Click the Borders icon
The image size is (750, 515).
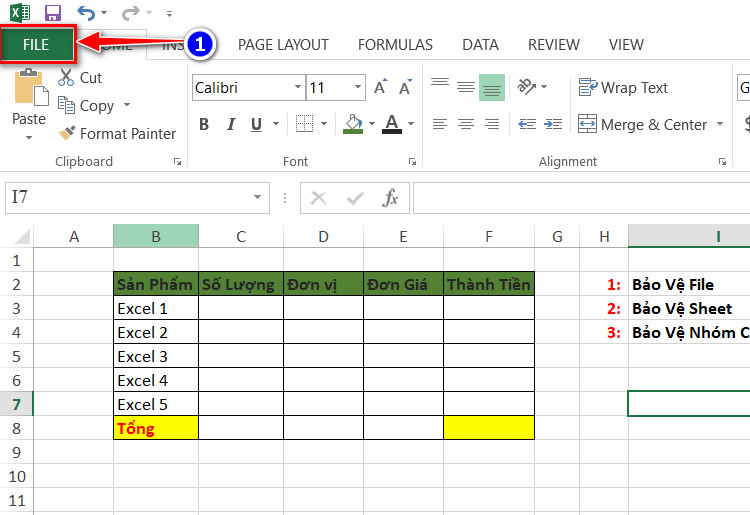click(x=304, y=124)
